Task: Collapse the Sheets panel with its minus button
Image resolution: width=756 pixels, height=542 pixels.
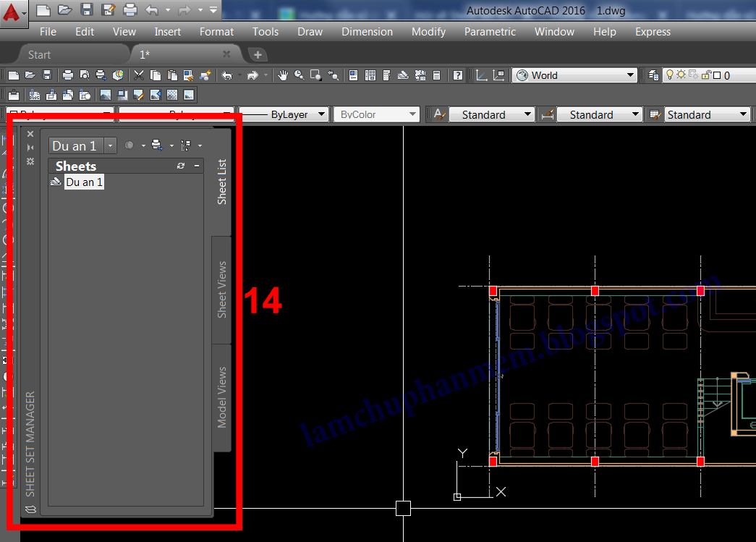Action: (x=196, y=166)
